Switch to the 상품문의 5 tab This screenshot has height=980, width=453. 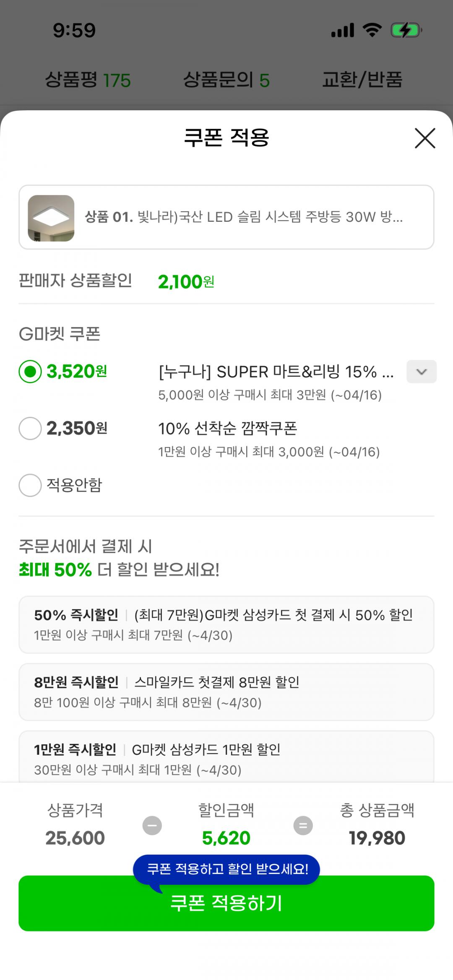(x=226, y=80)
